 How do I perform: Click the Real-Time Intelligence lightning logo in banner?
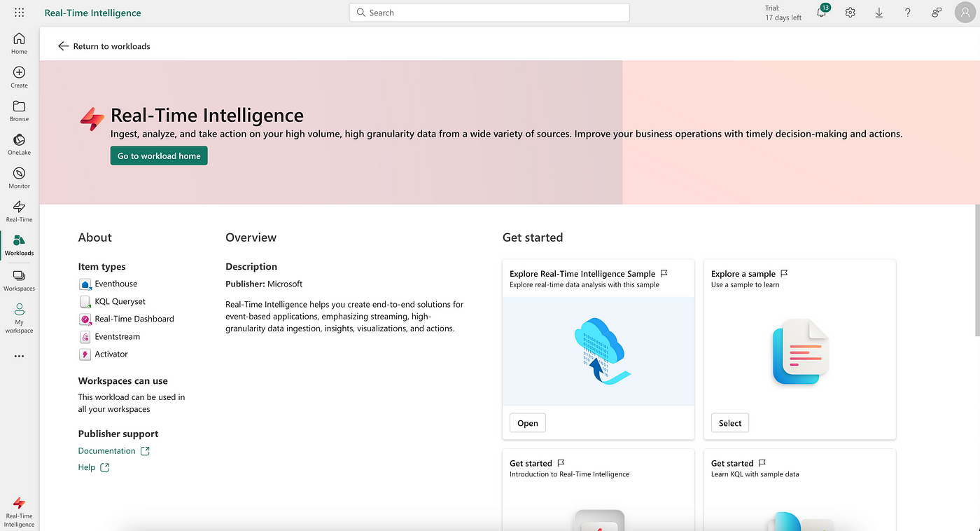(x=92, y=119)
